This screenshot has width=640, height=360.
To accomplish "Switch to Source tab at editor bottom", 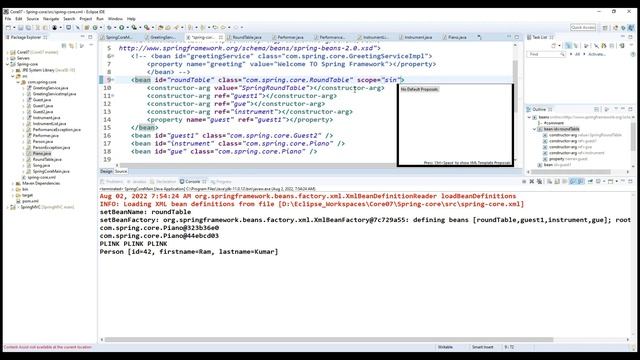I will (x=121, y=171).
